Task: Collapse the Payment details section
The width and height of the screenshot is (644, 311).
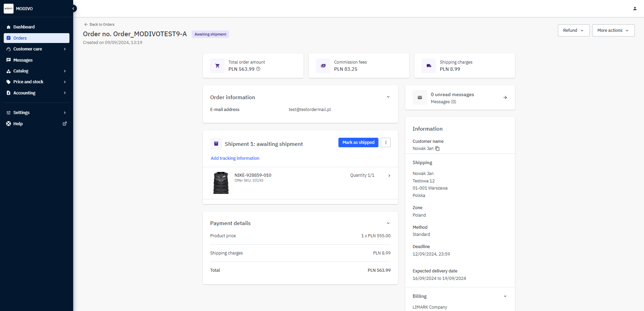Action: click(388, 223)
